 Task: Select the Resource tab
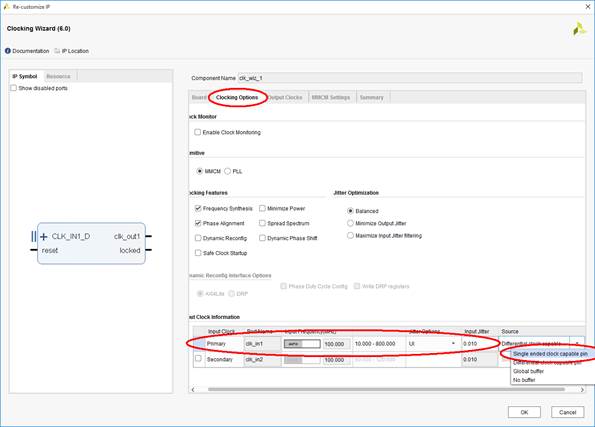click(x=58, y=76)
